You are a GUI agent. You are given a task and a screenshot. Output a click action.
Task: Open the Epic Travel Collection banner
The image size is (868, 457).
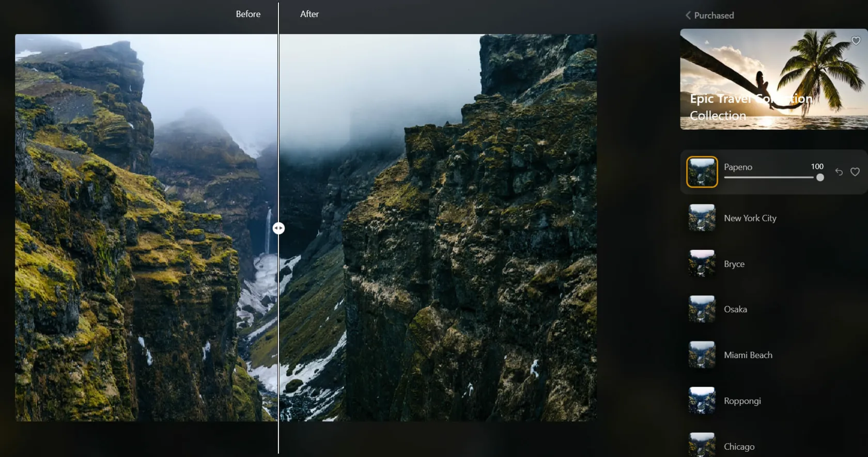pyautogui.click(x=773, y=79)
